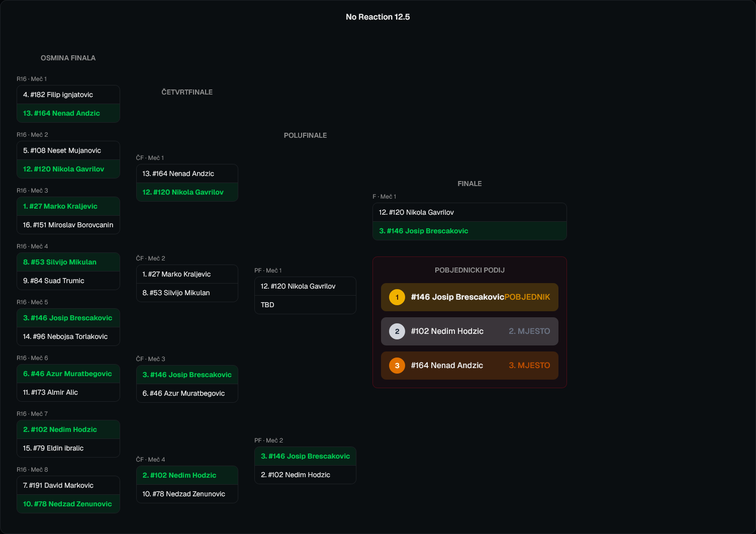Select Silvijo Mikulan in ČF Meč 2
This screenshot has height=534, width=756.
(187, 293)
